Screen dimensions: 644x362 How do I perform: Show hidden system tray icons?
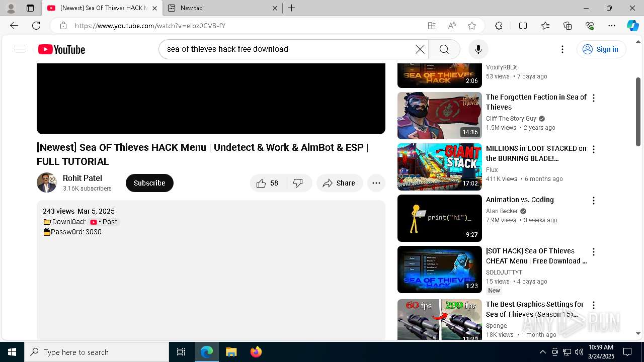pos(542,352)
